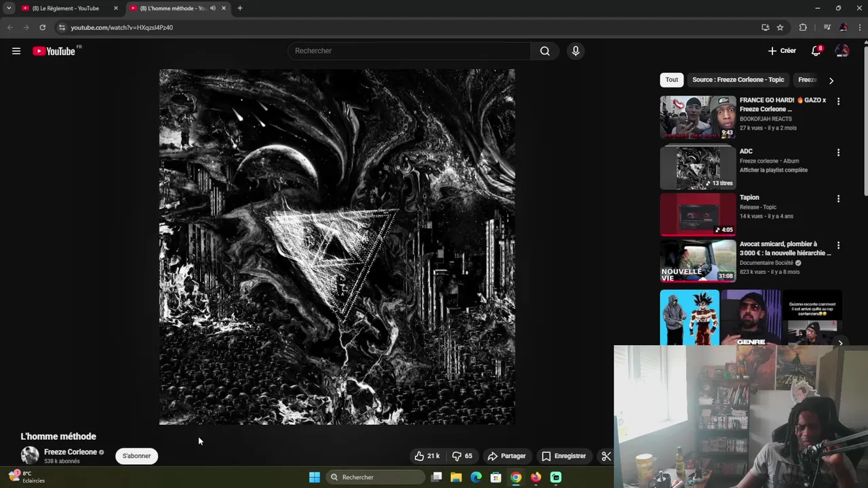Close the Le Règlement tab

(x=115, y=8)
